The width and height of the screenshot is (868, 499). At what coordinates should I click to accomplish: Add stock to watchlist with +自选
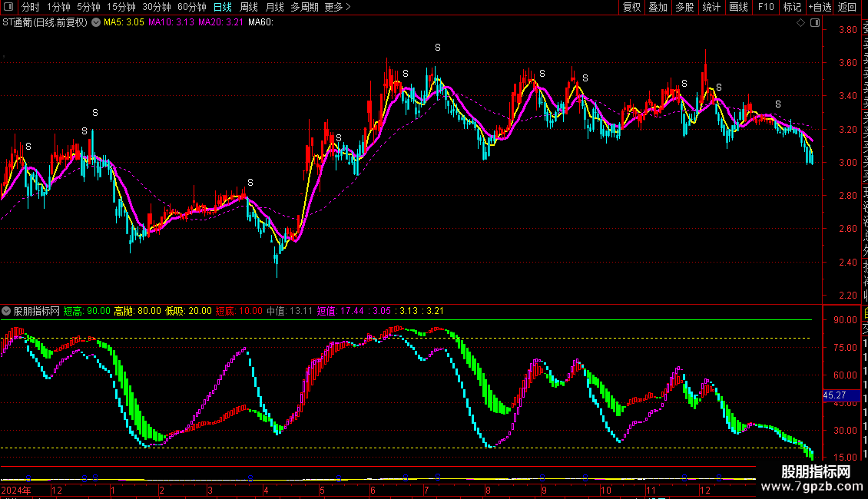pyautogui.click(x=820, y=7)
